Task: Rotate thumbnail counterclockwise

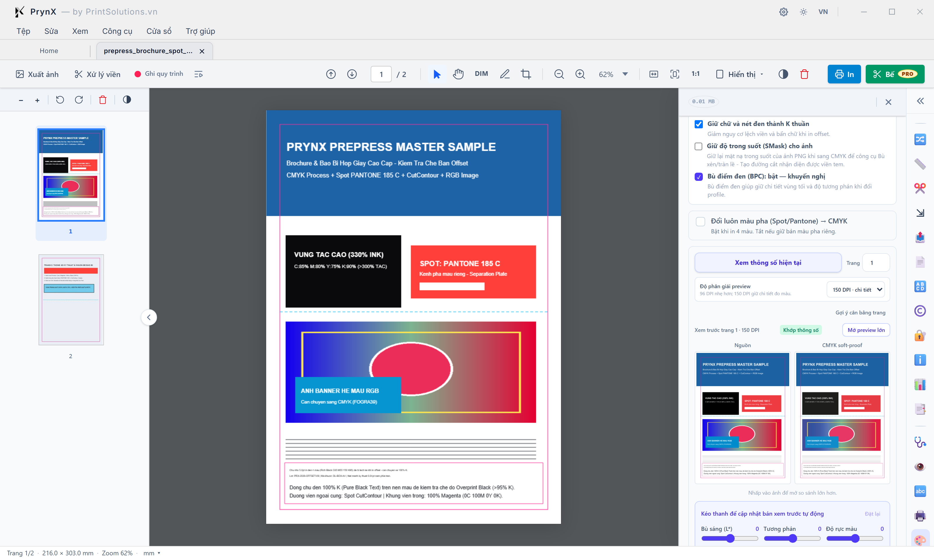Action: point(60,100)
